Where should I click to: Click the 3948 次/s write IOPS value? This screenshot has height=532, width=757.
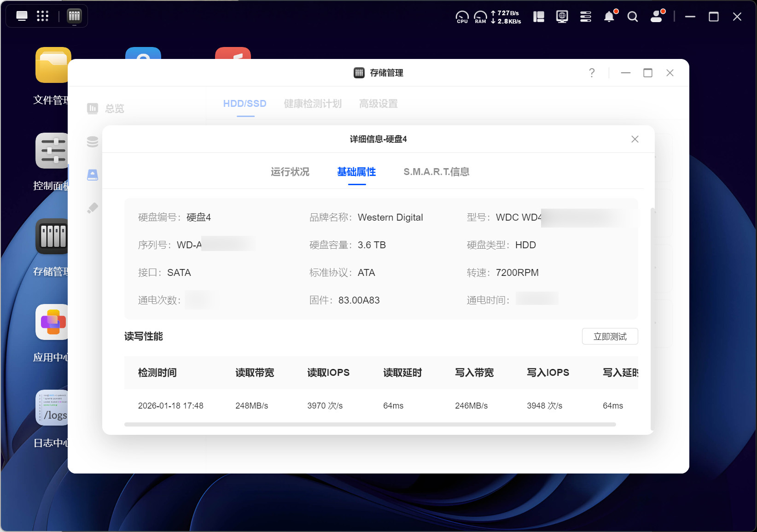545,406
